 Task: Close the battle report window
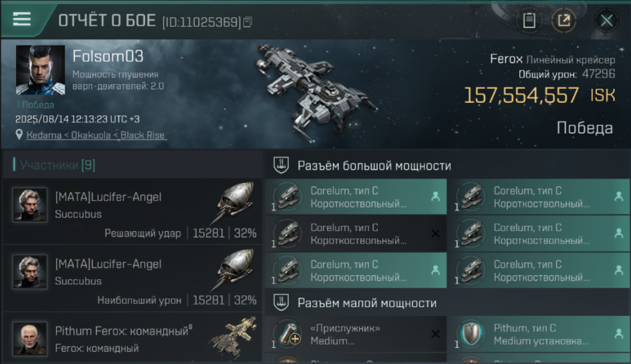click(606, 20)
